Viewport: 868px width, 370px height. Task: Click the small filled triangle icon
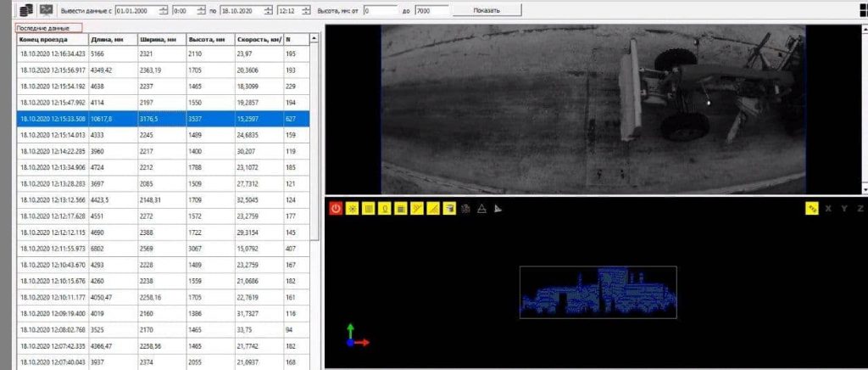[498, 208]
